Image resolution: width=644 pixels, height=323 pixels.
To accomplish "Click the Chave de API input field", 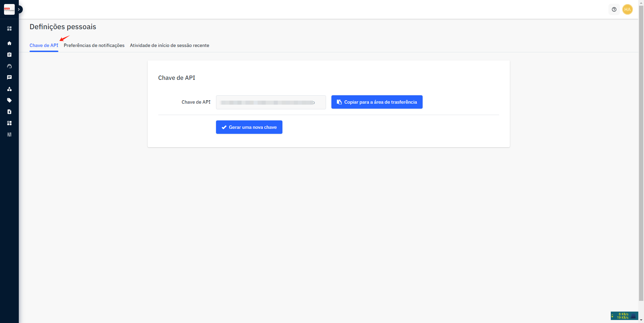I will (271, 102).
